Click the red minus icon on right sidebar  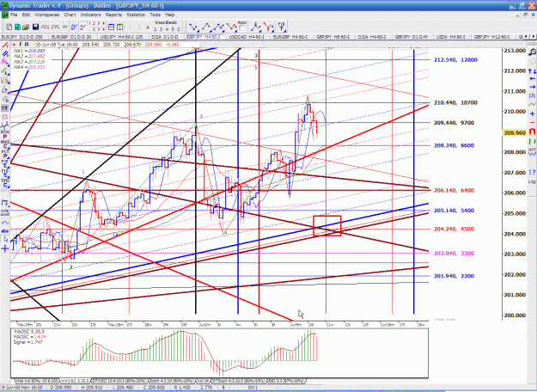(x=532, y=122)
